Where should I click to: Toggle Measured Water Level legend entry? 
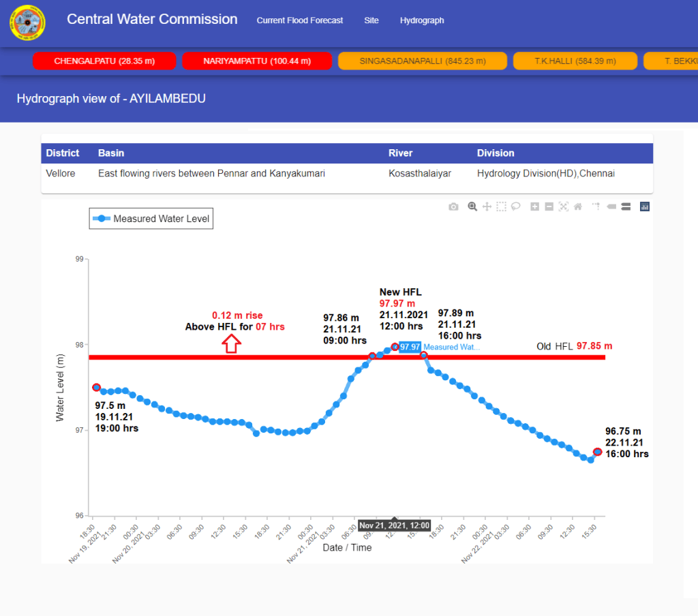(x=151, y=219)
